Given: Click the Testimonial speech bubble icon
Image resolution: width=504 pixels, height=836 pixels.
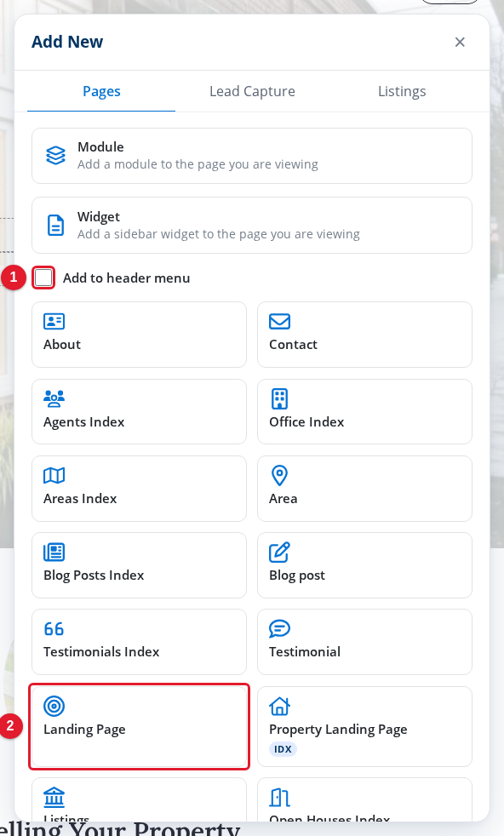Looking at the screenshot, I should click(279, 628).
